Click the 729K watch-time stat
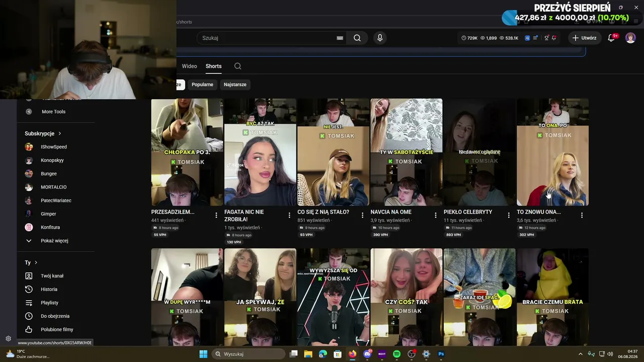 (469, 38)
